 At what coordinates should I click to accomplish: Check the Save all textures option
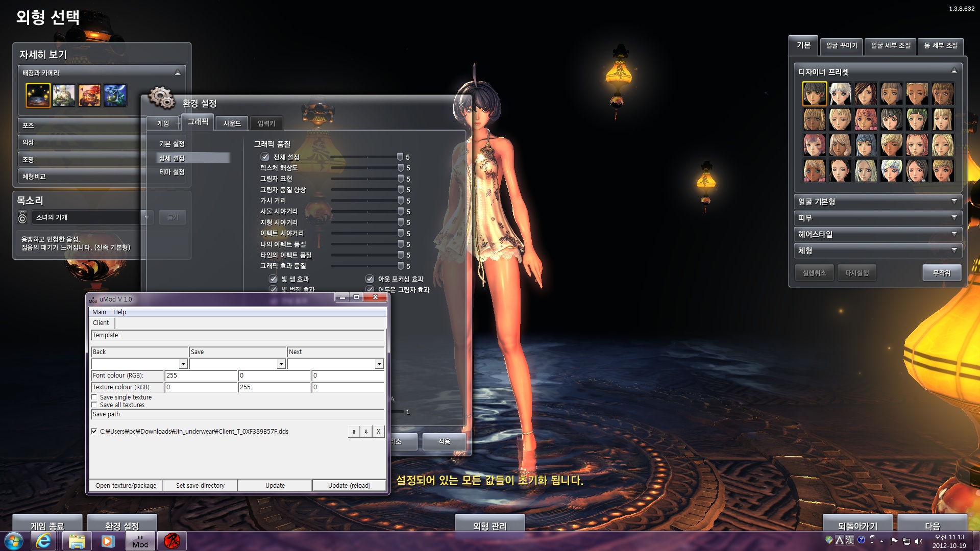94,405
